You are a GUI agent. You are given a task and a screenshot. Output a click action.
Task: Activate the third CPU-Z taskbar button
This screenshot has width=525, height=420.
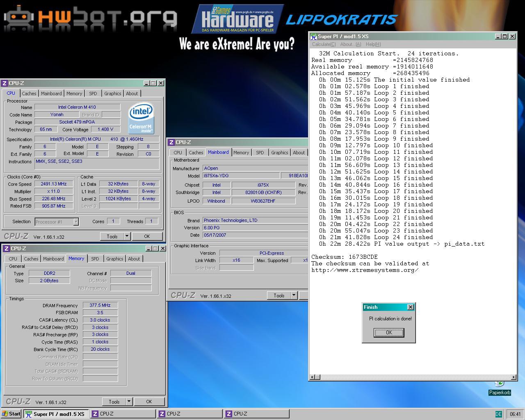(x=257, y=414)
